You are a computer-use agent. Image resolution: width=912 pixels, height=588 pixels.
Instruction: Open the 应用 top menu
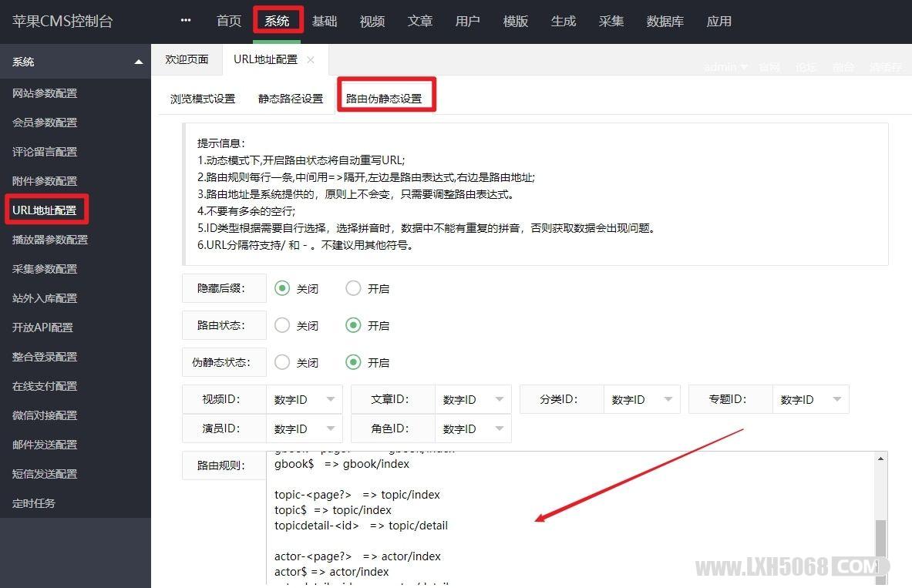[719, 21]
